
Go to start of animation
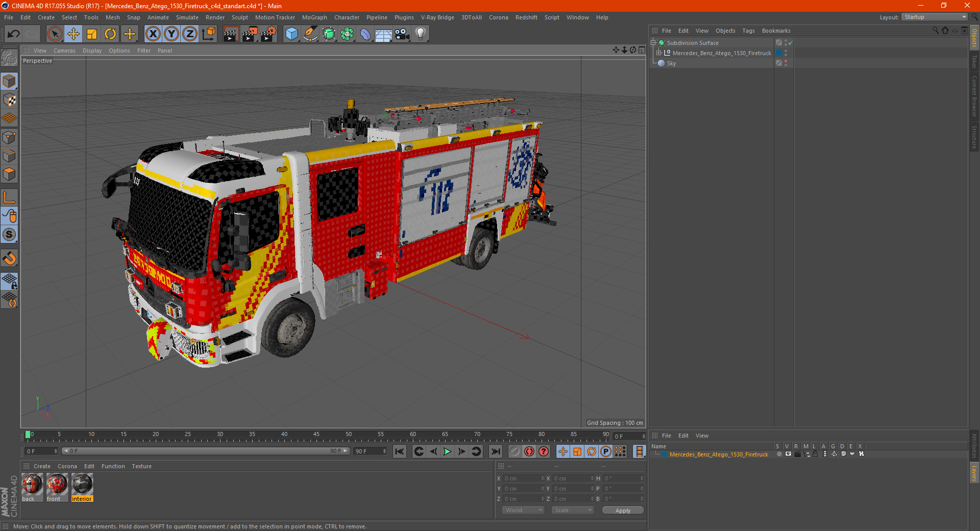pos(400,451)
